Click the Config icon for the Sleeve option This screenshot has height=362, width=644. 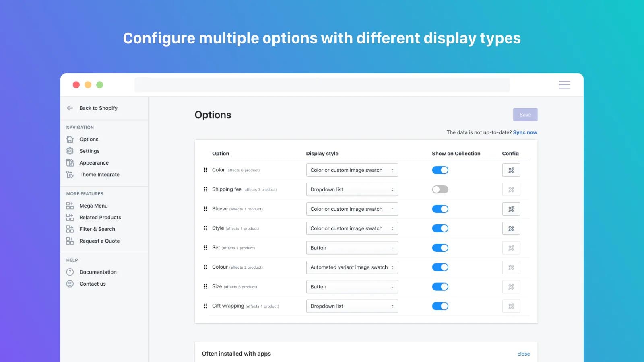(511, 209)
